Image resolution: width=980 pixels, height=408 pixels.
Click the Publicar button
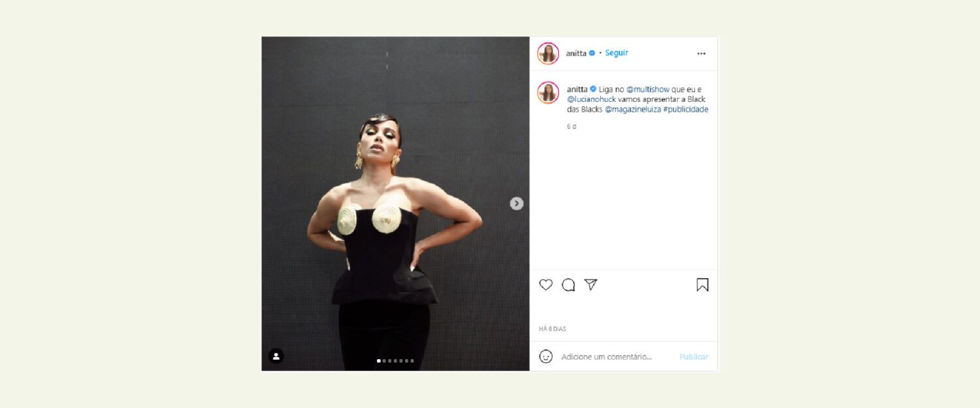[694, 357]
